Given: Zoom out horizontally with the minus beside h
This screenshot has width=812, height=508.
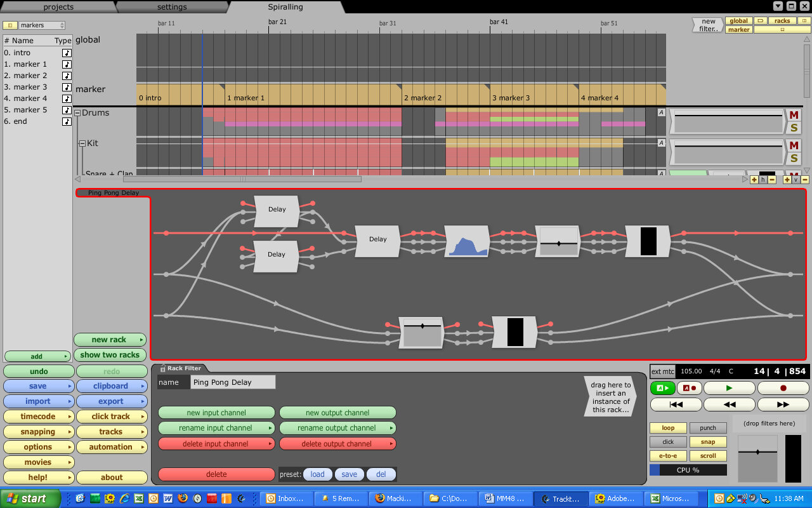Looking at the screenshot, I should (772, 180).
